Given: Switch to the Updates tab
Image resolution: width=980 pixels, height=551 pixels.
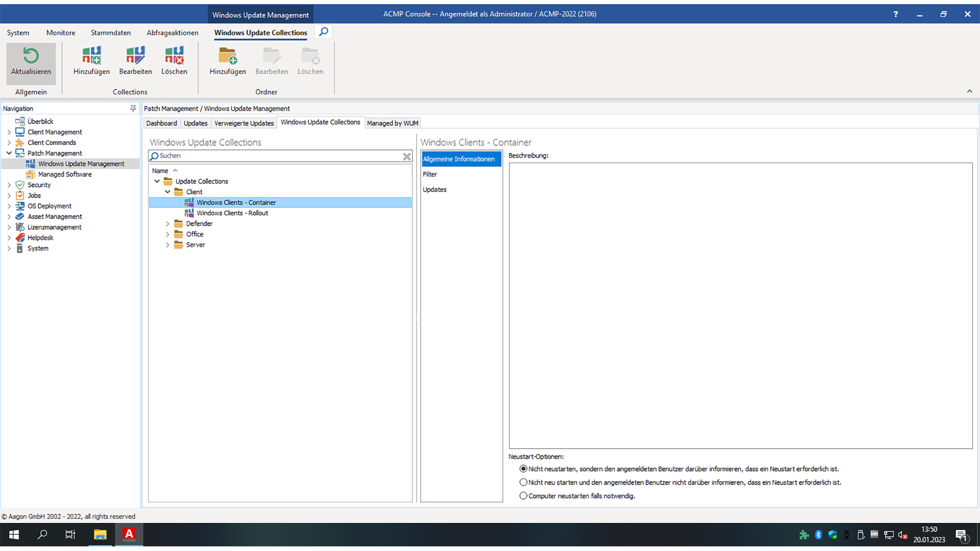Looking at the screenshot, I should (195, 123).
